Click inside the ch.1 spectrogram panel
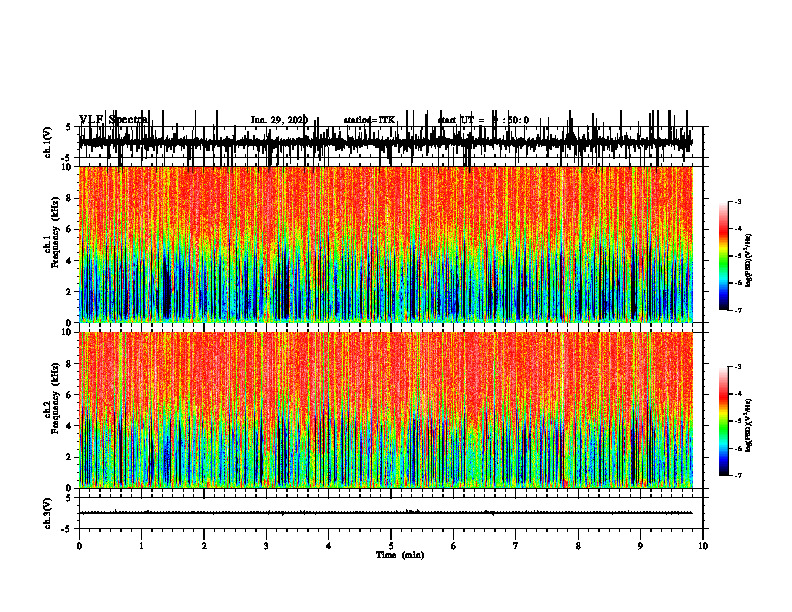792x612 pixels. click(x=386, y=244)
